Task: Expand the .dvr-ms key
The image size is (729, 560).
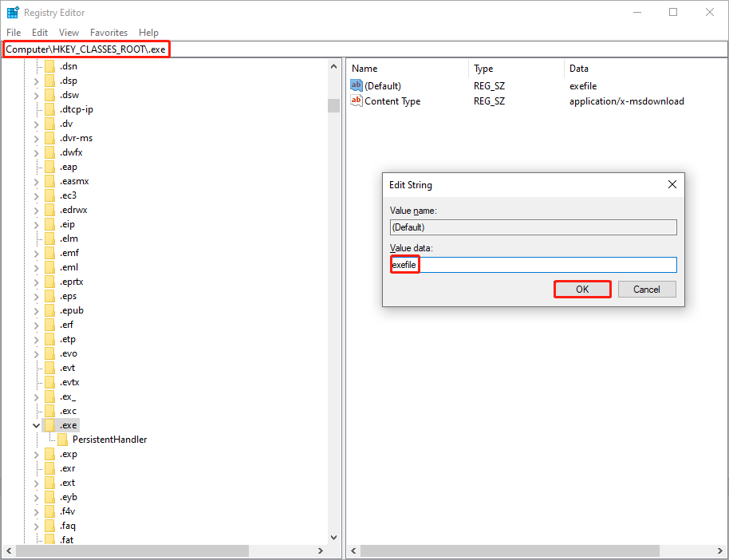Action: pos(36,139)
